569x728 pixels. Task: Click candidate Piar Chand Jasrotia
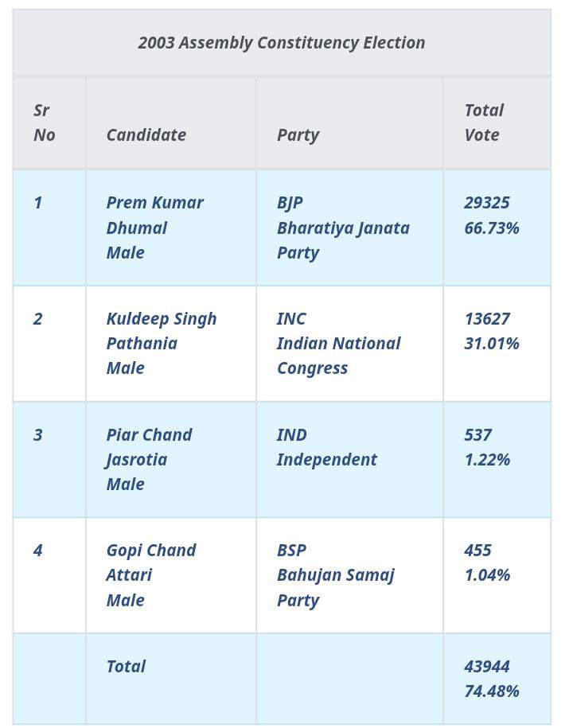coord(149,447)
